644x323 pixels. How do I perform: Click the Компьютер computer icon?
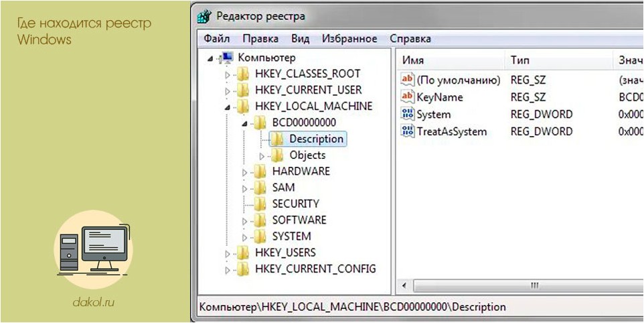tap(227, 58)
